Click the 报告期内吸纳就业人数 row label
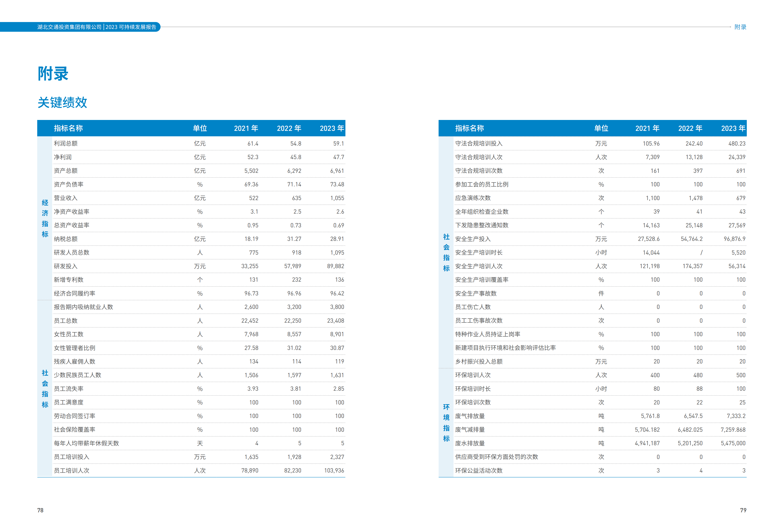The width and height of the screenshot is (784, 532). click(x=83, y=307)
